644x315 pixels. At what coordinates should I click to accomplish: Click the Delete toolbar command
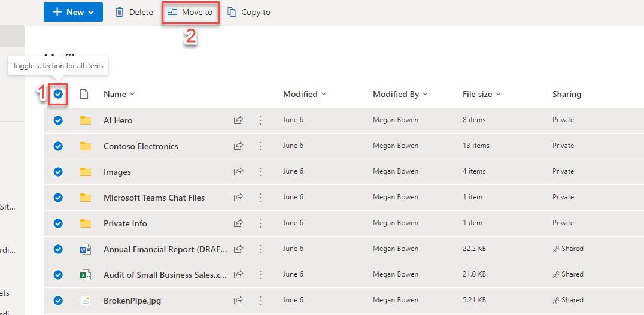pos(134,13)
